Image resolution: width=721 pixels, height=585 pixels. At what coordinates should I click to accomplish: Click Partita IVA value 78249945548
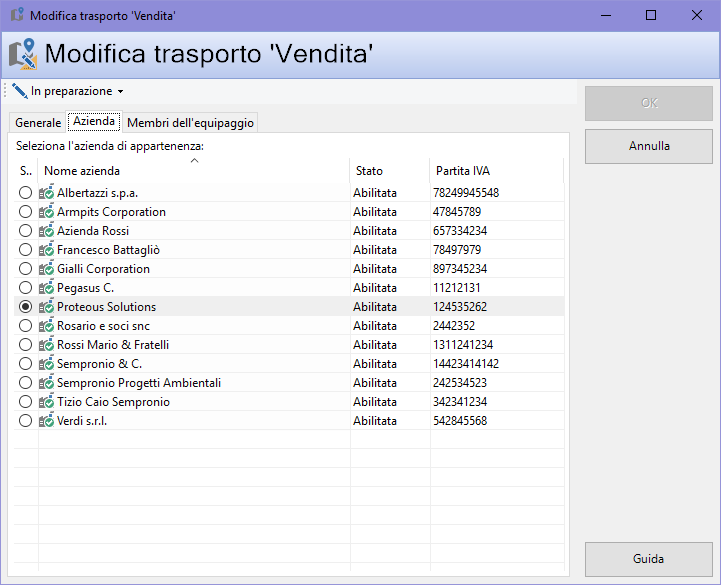[x=466, y=193]
